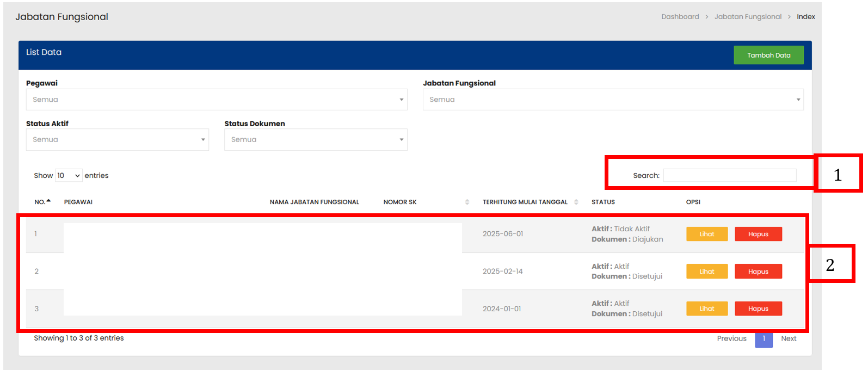Remove row 3 with Hapus button
Image resolution: width=868 pixels, height=370 pixels.
click(x=758, y=309)
